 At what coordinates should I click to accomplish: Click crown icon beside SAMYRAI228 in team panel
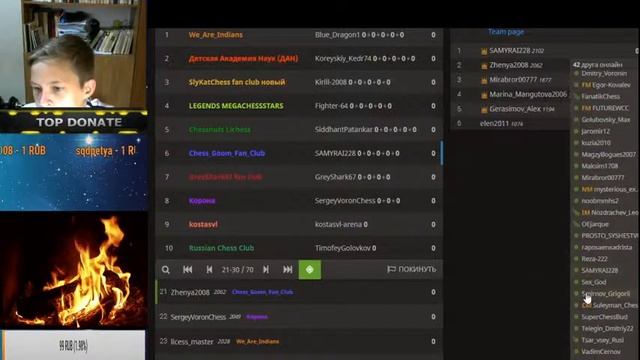(x=484, y=51)
